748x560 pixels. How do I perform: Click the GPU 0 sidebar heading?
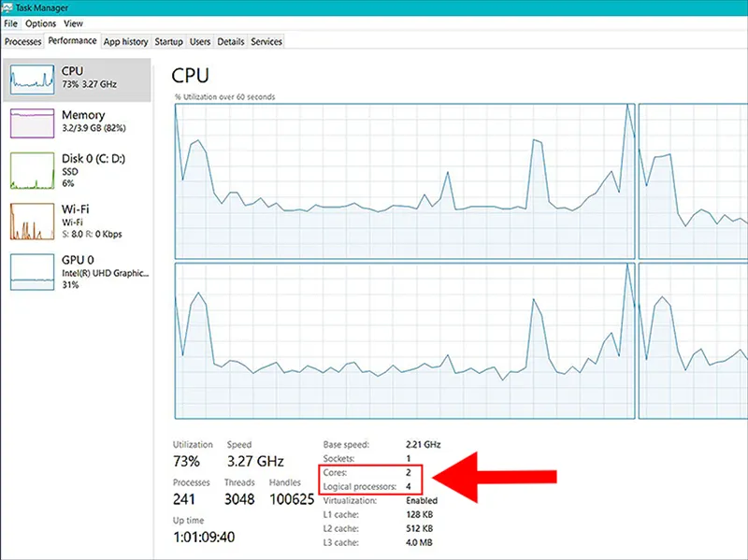tap(78, 260)
